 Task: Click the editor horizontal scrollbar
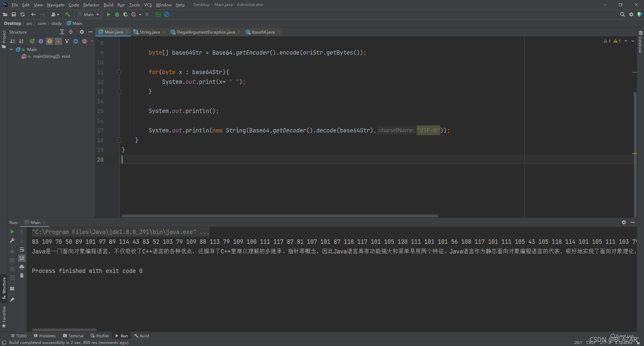pyautogui.click(x=280, y=216)
